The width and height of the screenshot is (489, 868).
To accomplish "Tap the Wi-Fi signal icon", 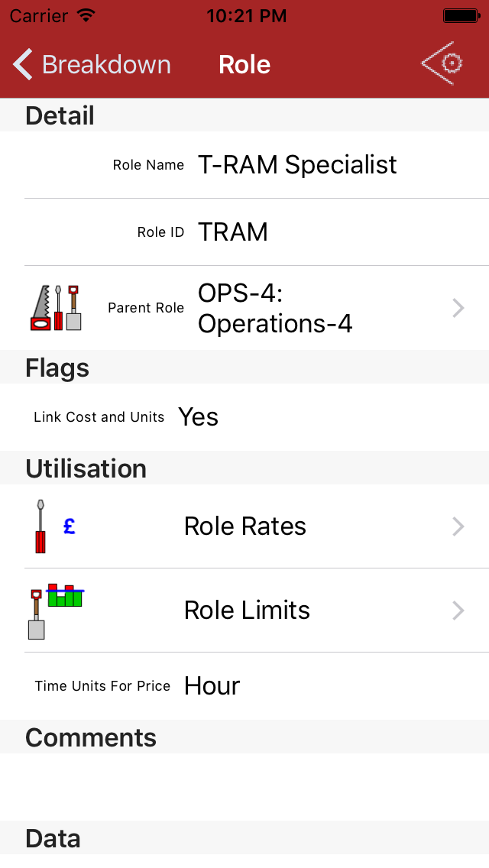I will click(86, 15).
